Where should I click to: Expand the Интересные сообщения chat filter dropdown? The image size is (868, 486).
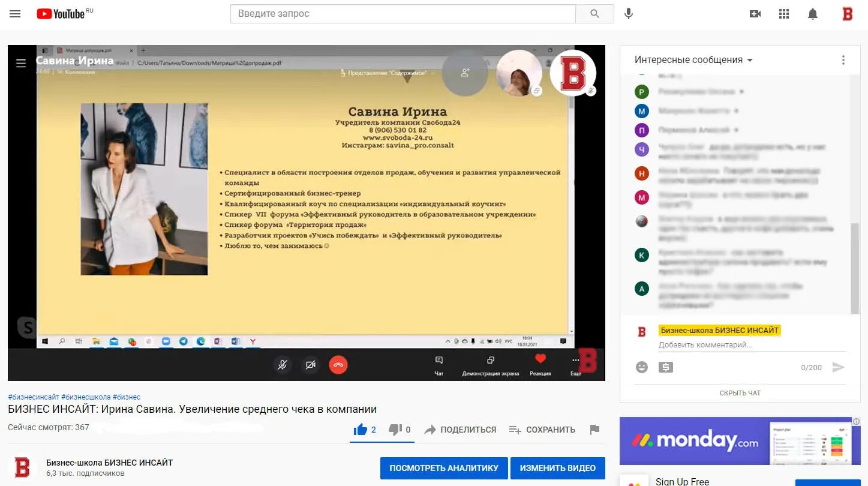click(694, 60)
